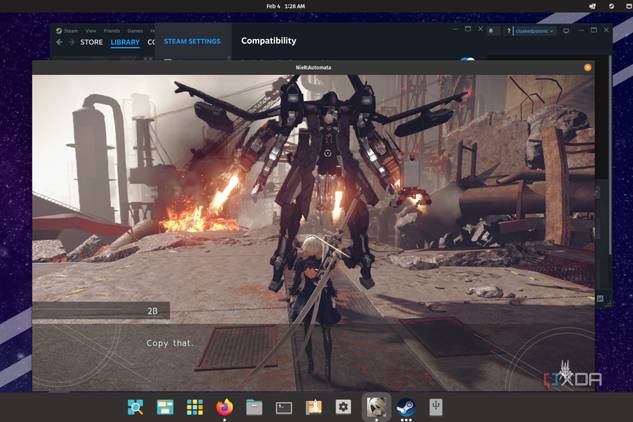Open the View menu in Steam
The height and width of the screenshot is (422, 633).
coord(91,31)
